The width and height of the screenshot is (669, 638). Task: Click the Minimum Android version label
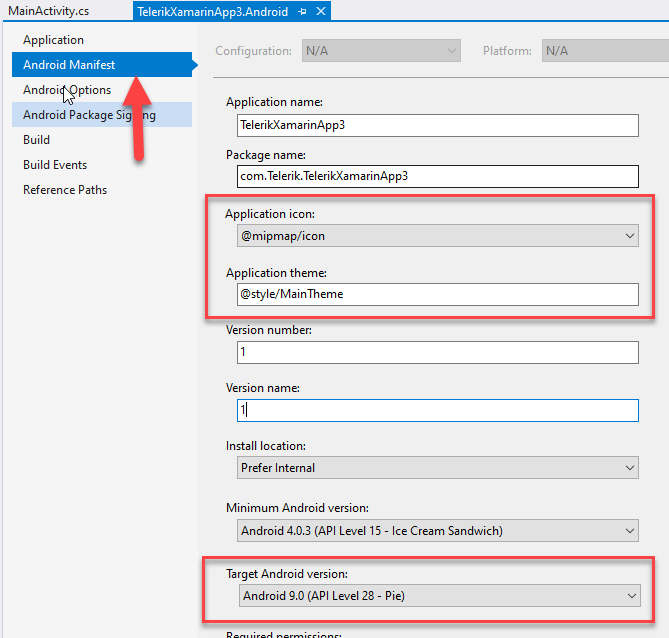297,508
